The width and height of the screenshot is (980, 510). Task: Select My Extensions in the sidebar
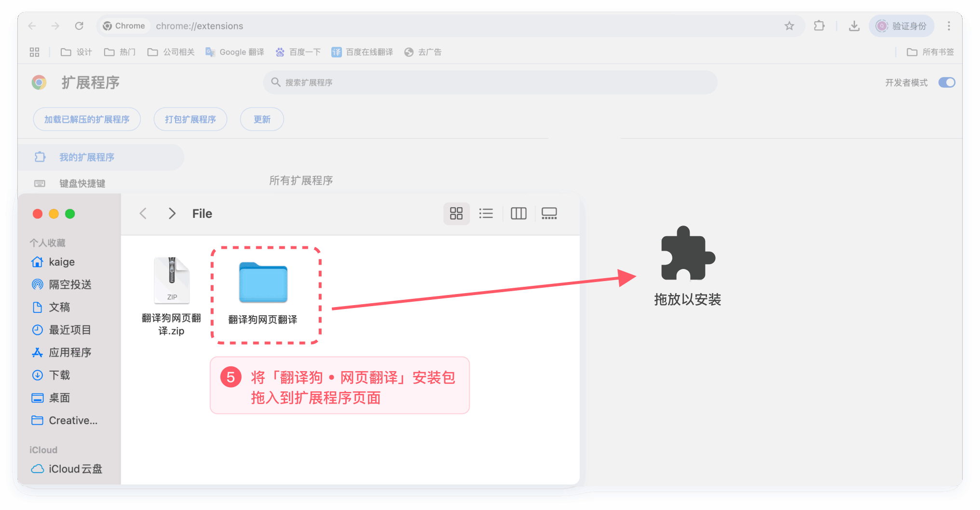tap(87, 157)
